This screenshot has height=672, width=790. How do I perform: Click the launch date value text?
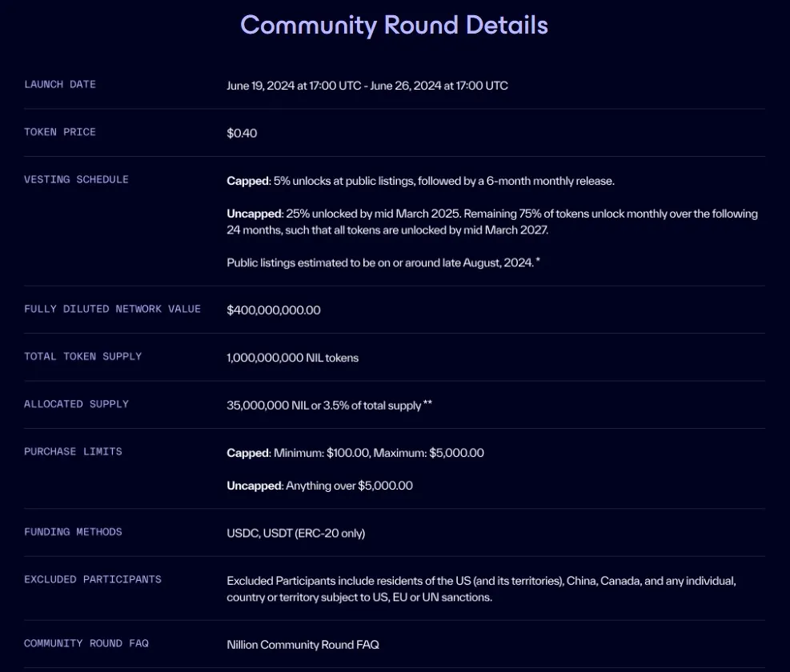[x=368, y=86]
